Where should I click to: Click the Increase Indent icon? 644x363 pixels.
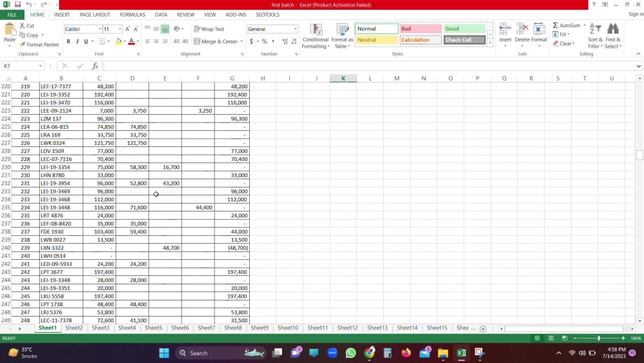click(x=185, y=41)
